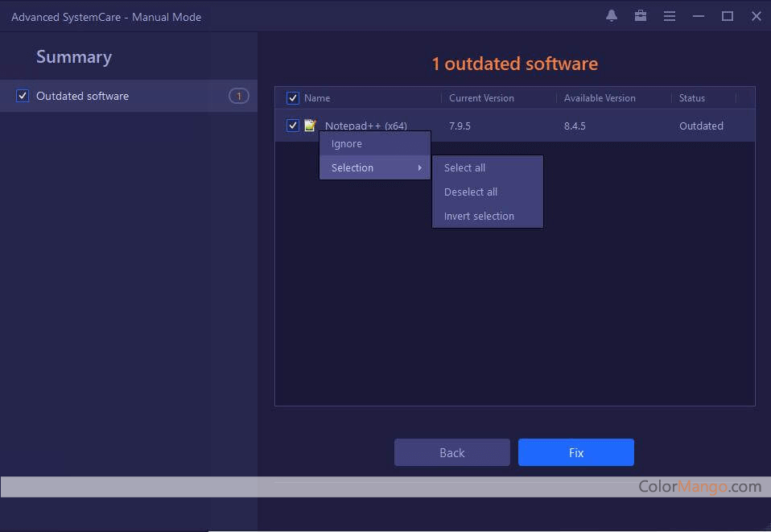Image resolution: width=771 pixels, height=532 pixels.
Task: Close the Advanced SystemCare window
Action: 757,16
